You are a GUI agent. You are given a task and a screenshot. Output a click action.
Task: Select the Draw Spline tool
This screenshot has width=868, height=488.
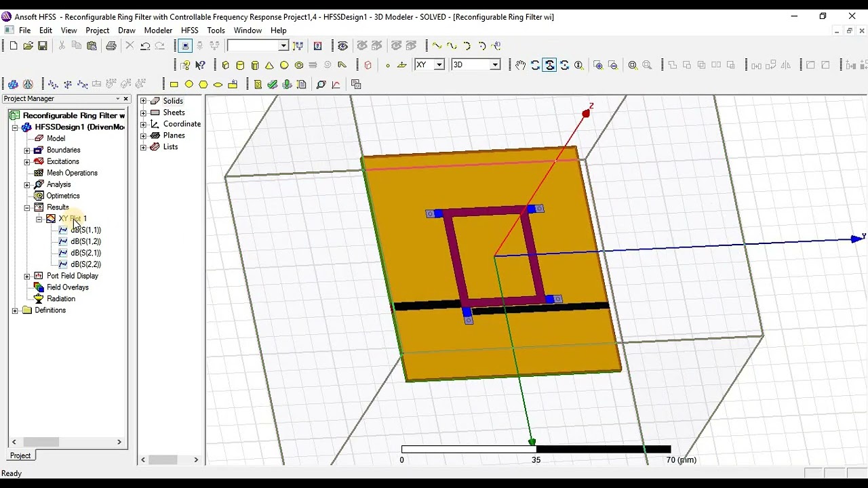[x=452, y=45]
